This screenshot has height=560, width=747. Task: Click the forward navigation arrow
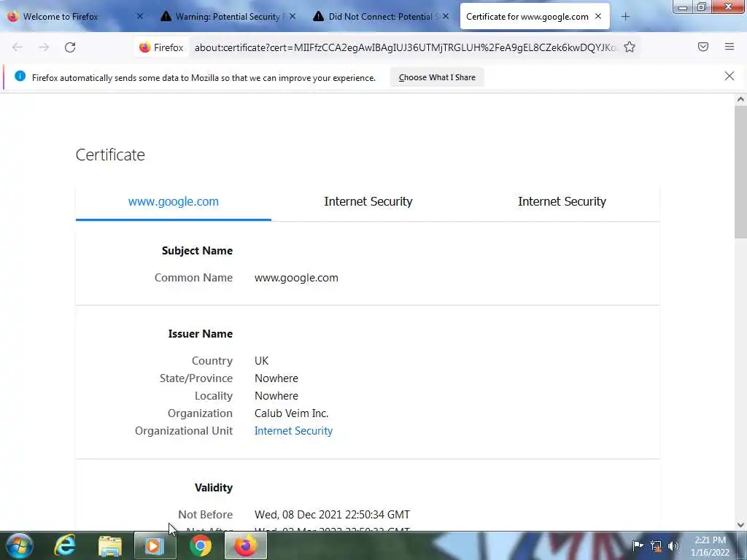(x=44, y=47)
